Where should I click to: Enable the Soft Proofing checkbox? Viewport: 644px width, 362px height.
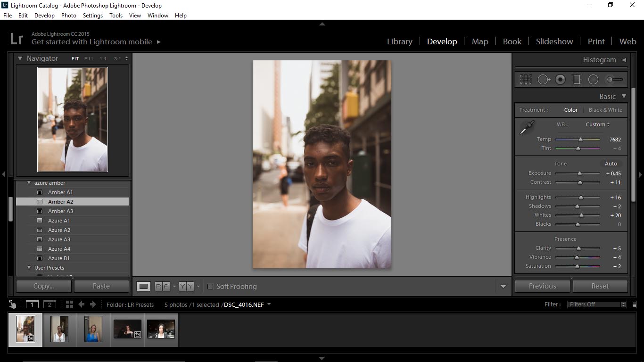point(210,287)
